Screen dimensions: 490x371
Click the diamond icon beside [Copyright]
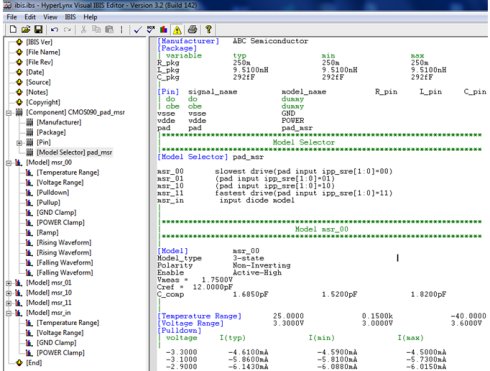point(19,102)
